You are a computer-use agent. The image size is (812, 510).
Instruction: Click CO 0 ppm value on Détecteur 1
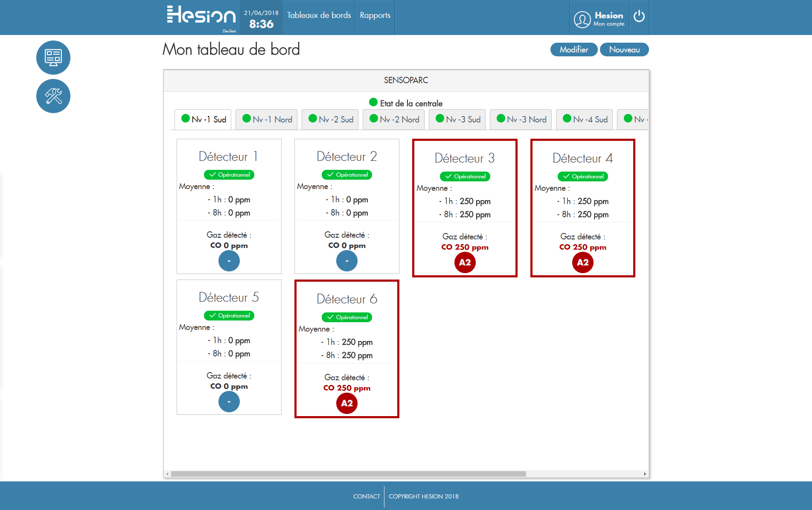pyautogui.click(x=229, y=245)
